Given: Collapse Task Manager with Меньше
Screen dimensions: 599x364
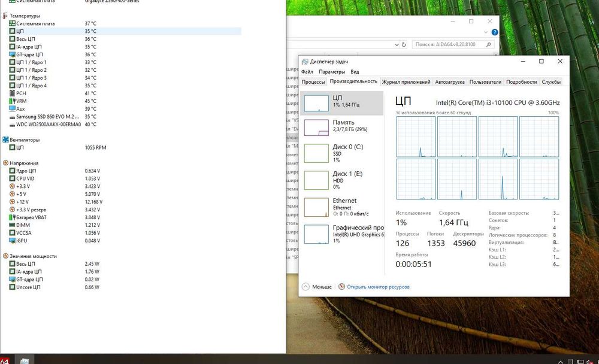Looking at the screenshot, I should click(317, 287).
